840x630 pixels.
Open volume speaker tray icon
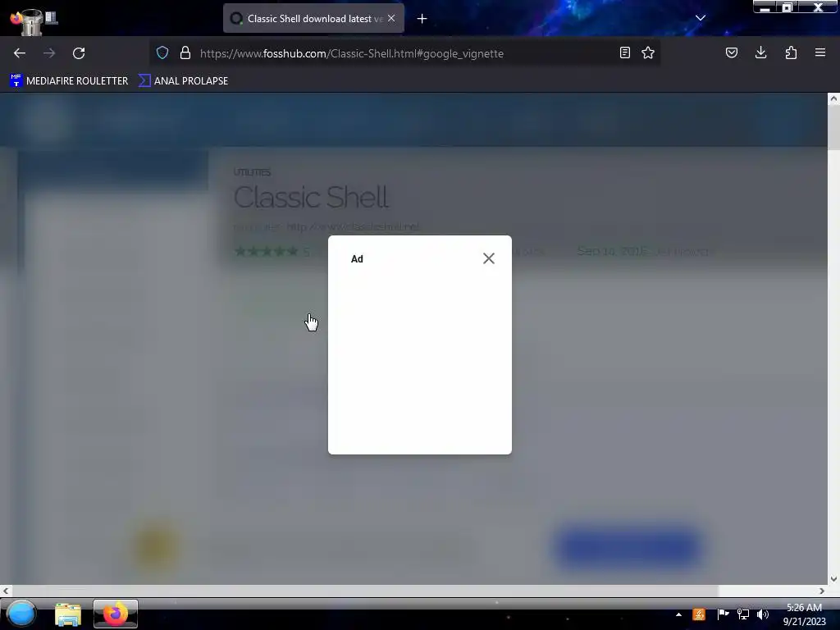pyautogui.click(x=763, y=614)
